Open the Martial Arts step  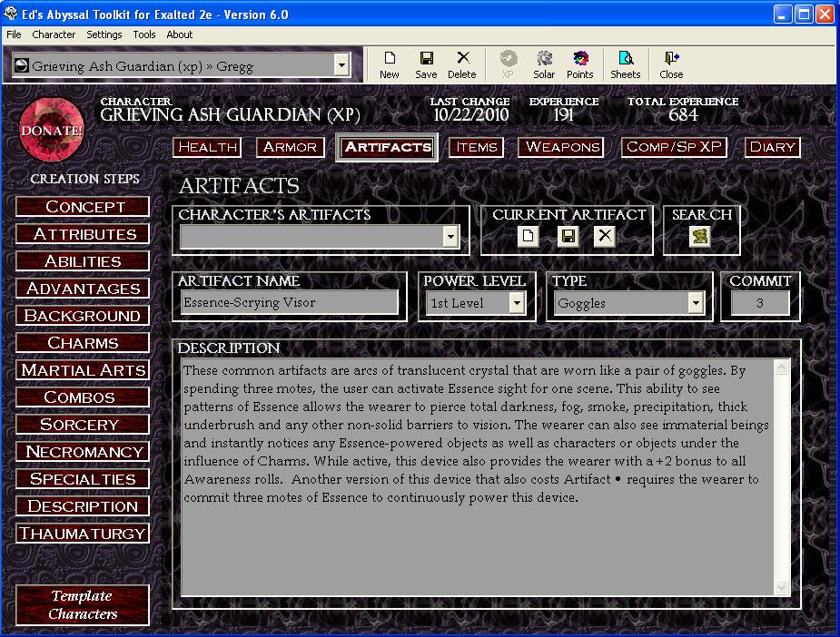(x=83, y=370)
